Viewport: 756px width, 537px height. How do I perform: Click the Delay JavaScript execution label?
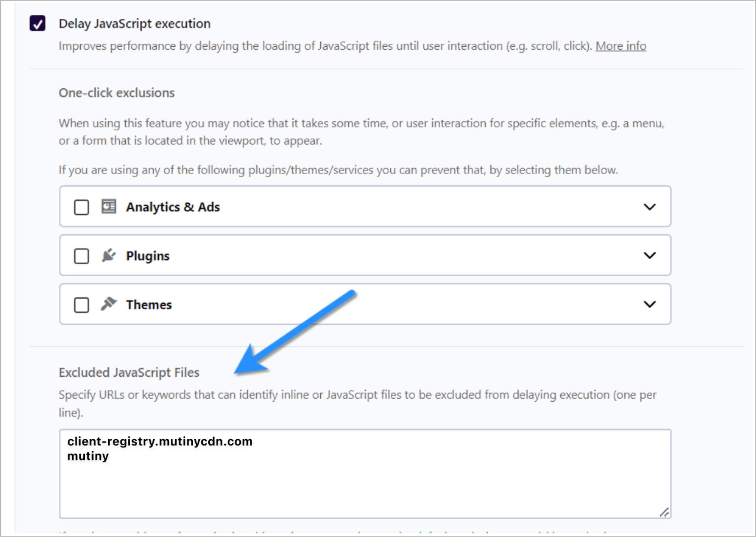(x=135, y=24)
